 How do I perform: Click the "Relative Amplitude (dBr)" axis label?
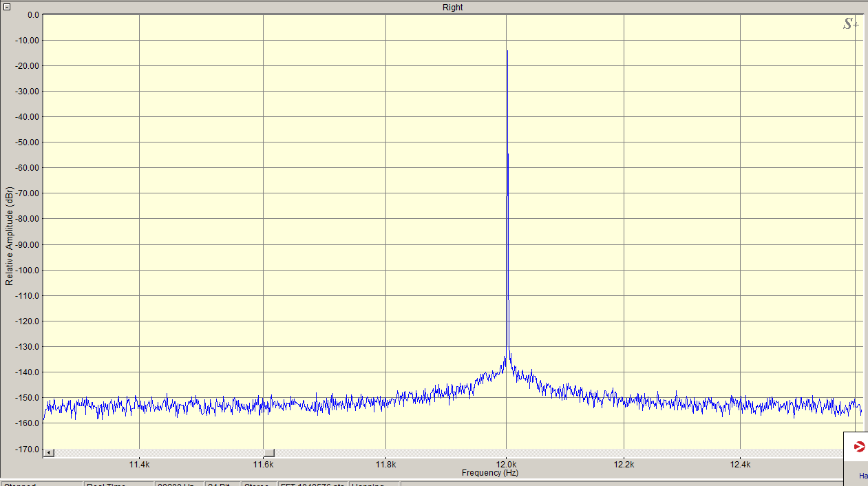click(9, 235)
